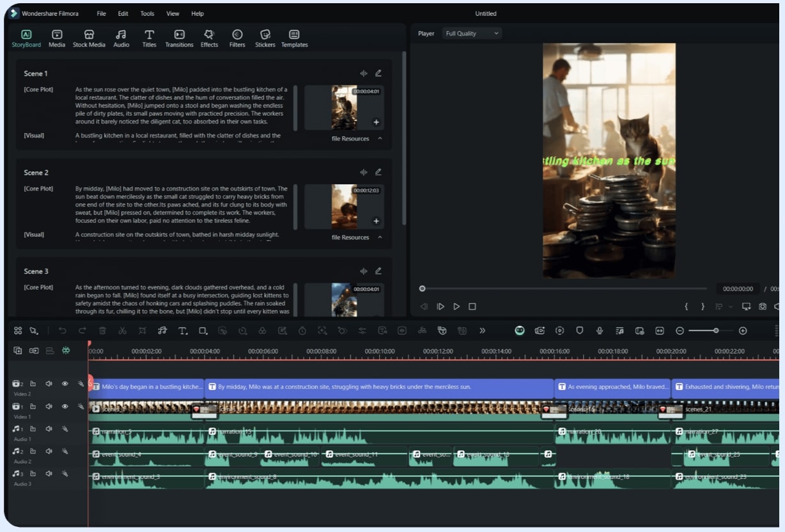The image size is (785, 532).
Task: Click the Scene 1 audio waveform icon
Action: [364, 74]
